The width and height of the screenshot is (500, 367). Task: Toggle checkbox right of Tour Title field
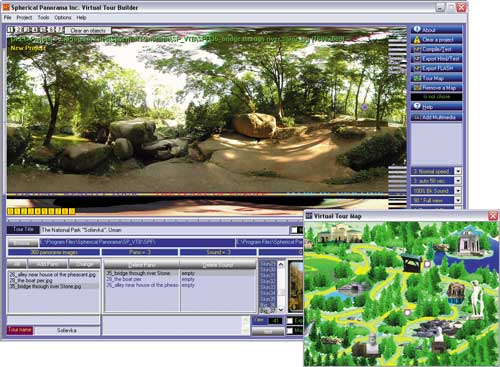[x=294, y=230]
